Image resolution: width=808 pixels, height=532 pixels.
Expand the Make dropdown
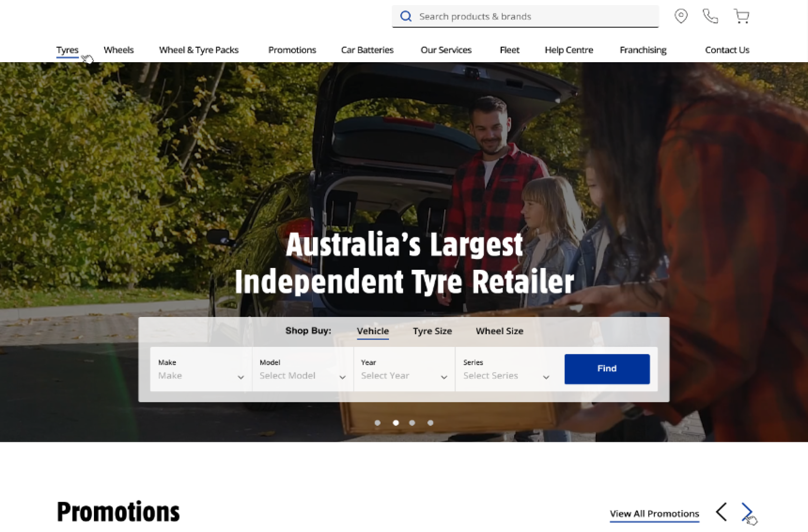[201, 369]
